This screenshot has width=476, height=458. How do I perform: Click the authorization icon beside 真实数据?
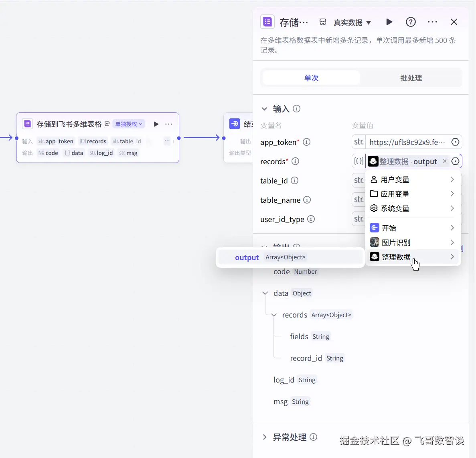323,22
